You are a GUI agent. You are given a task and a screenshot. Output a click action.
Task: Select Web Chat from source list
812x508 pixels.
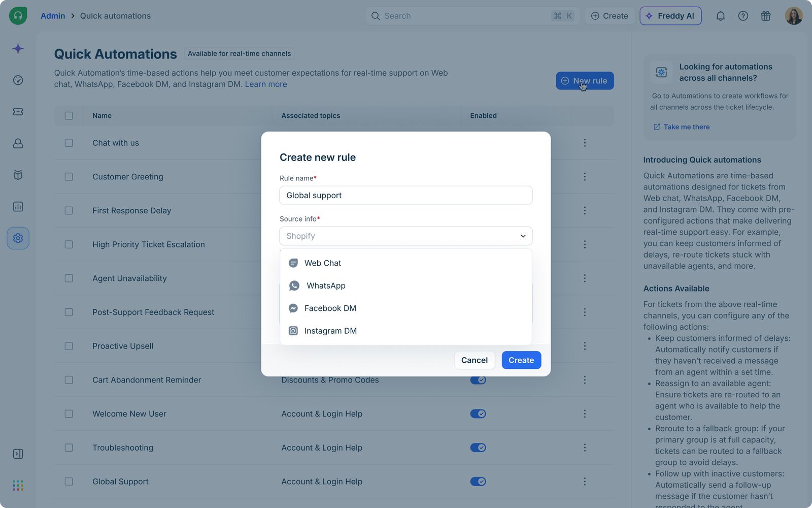(x=406, y=263)
